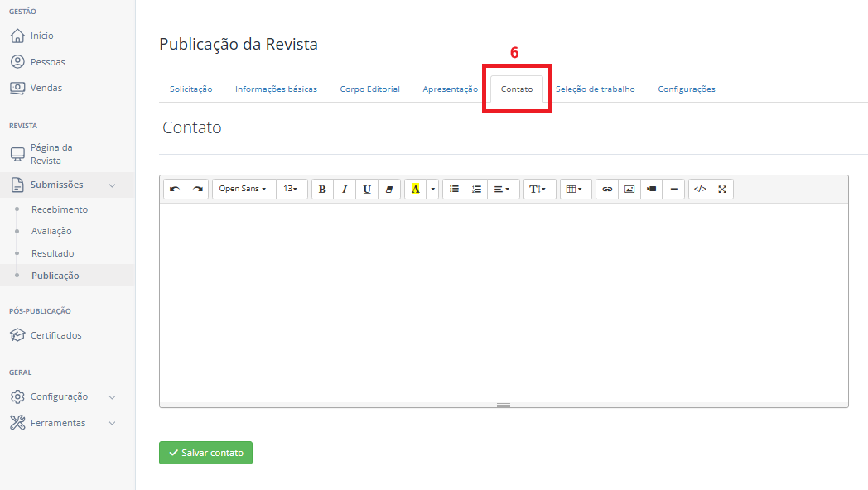Click the Submissões document icon
Viewport: 868px width, 490px height.
[x=17, y=185]
